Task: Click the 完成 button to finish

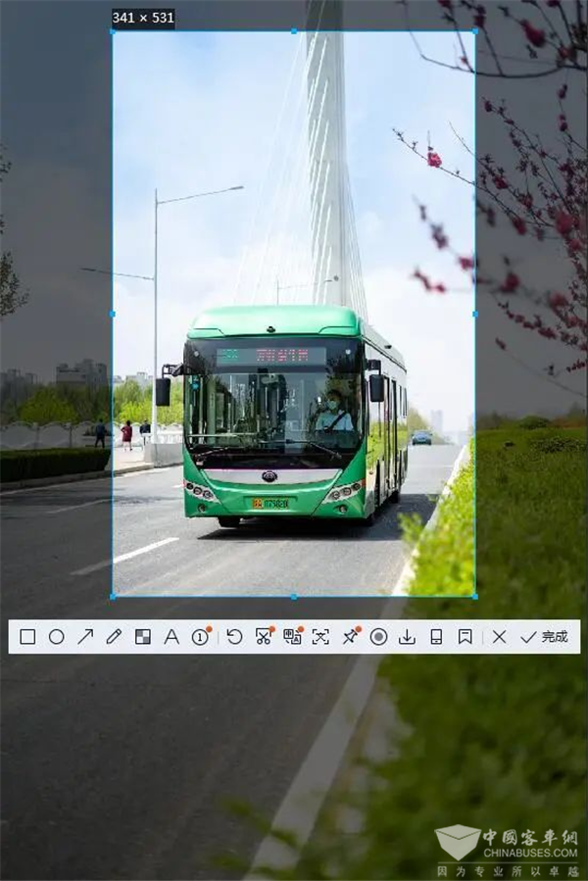Action: pyautogui.click(x=545, y=637)
